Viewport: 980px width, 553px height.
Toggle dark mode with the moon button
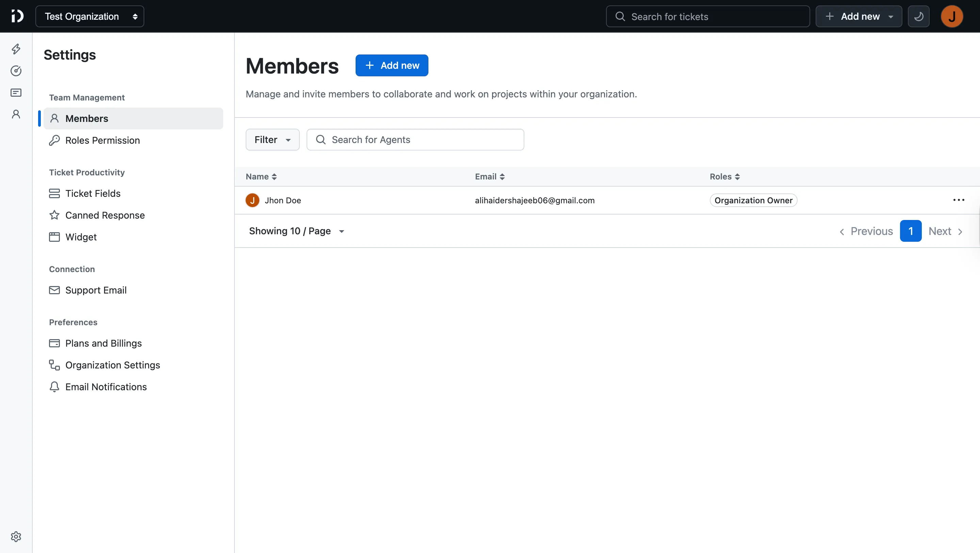pyautogui.click(x=919, y=16)
